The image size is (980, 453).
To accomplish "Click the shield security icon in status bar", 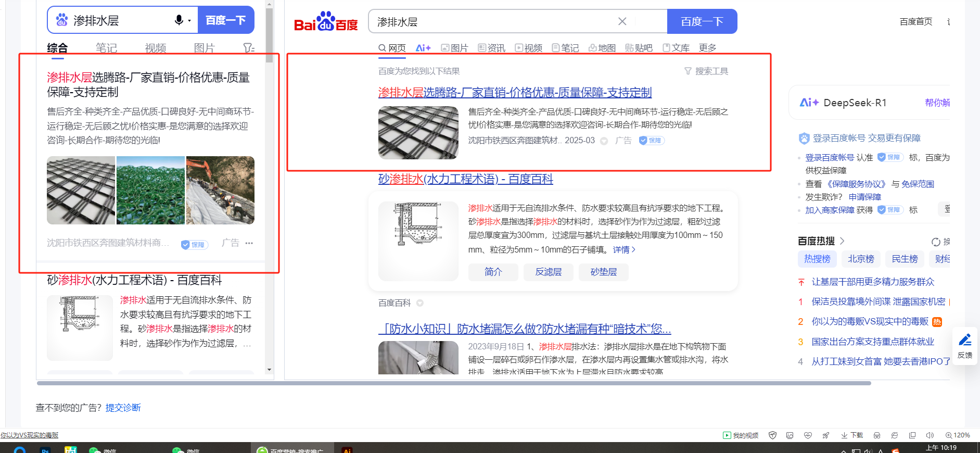I will (x=772, y=435).
